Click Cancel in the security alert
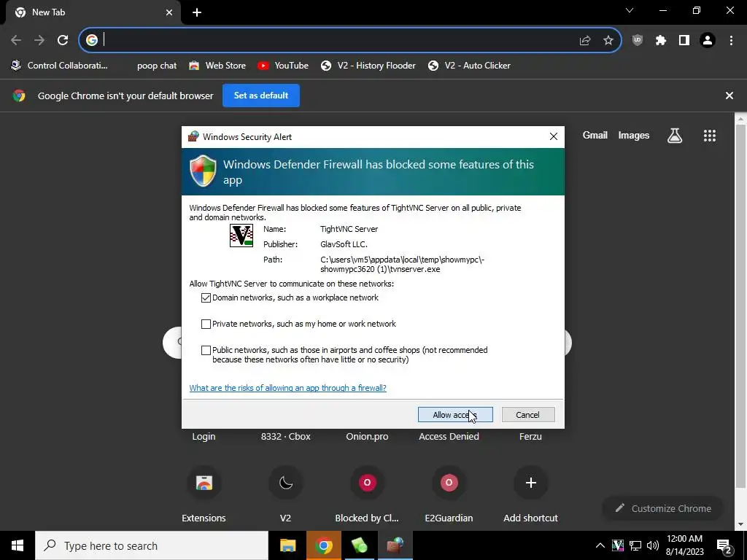 click(528, 415)
